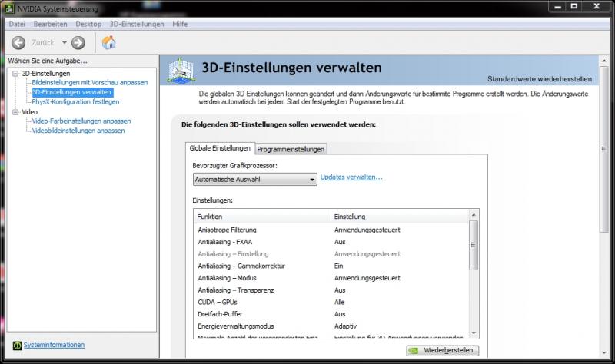The image size is (615, 364).
Task: Collapse the Video tree node
Action: 15,112
